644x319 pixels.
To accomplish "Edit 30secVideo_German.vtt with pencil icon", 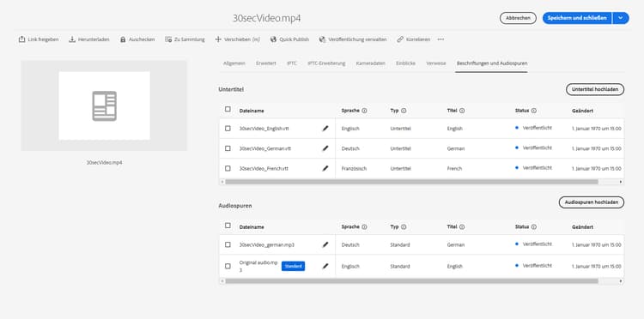I will [x=325, y=148].
